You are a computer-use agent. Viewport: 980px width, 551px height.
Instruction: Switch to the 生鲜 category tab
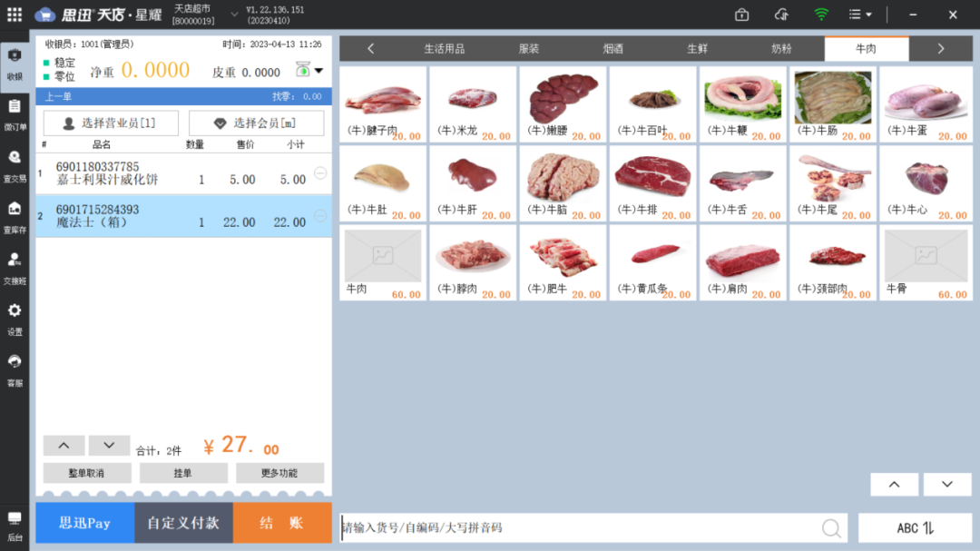tap(697, 48)
